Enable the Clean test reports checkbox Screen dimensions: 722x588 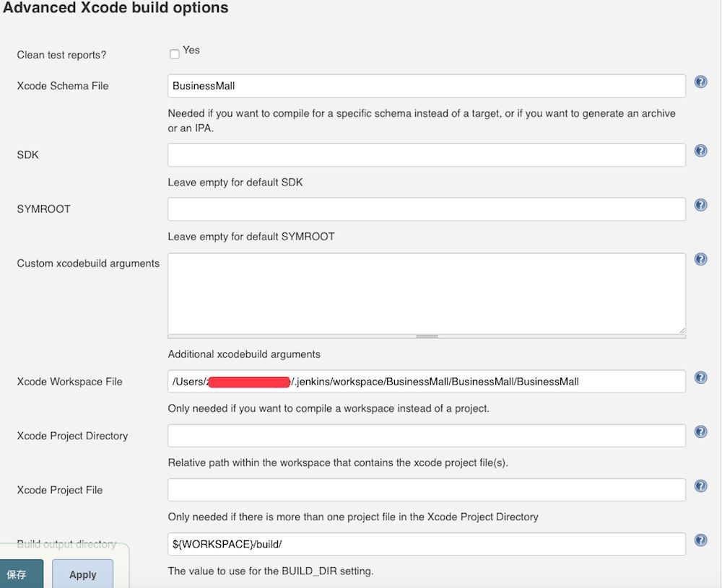tap(175, 54)
